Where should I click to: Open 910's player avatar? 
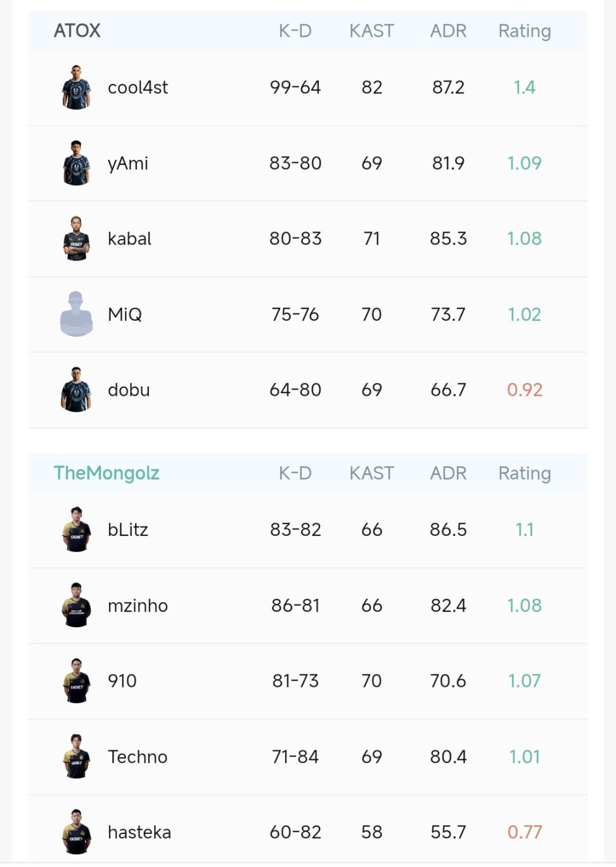pyautogui.click(x=76, y=681)
